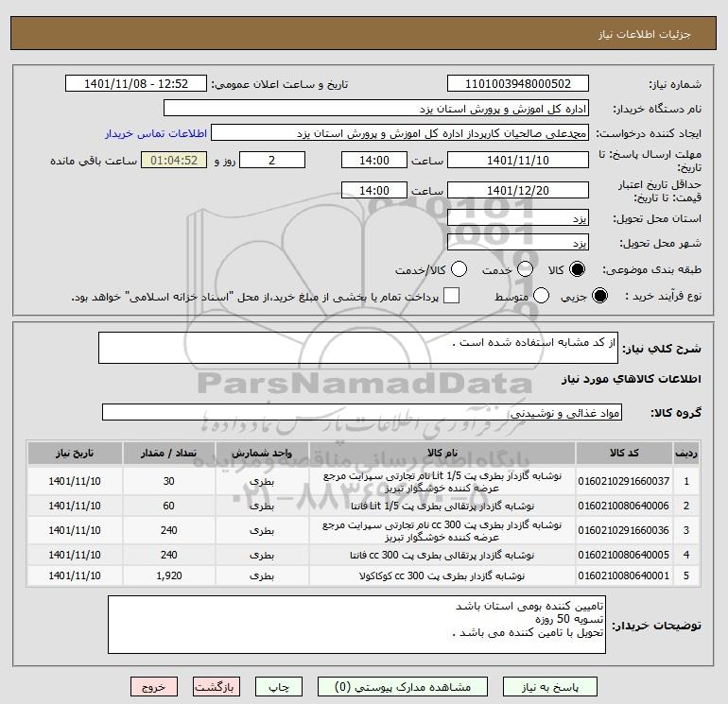Click the شماره نیاز field 1101003948000502
Image resolution: width=728 pixels, height=704 pixels.
[518, 84]
